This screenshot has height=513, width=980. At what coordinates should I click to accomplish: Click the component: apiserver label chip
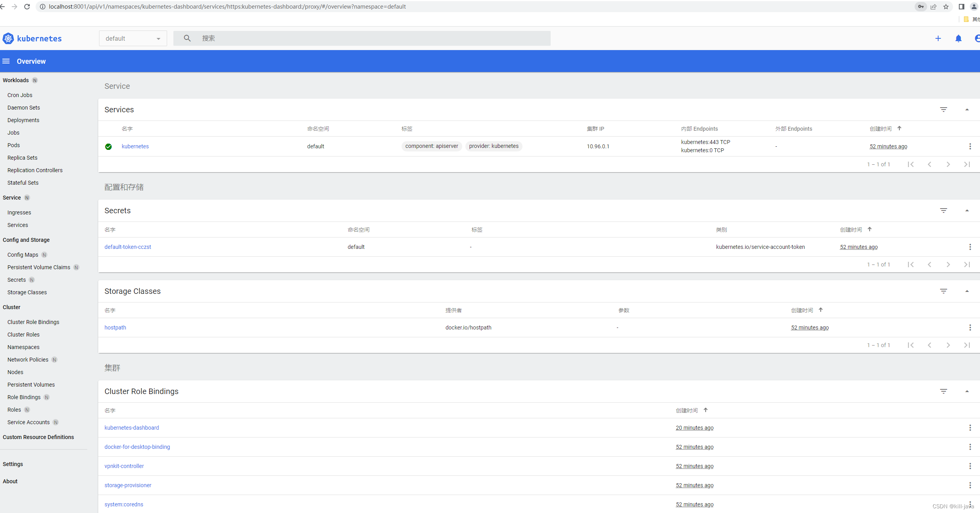(432, 146)
